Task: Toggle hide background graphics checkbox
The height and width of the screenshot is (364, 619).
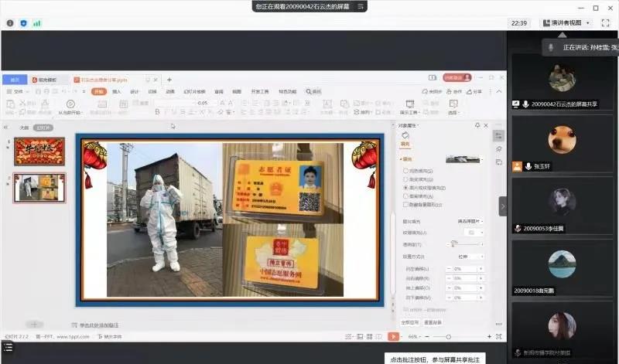Action: coord(405,206)
